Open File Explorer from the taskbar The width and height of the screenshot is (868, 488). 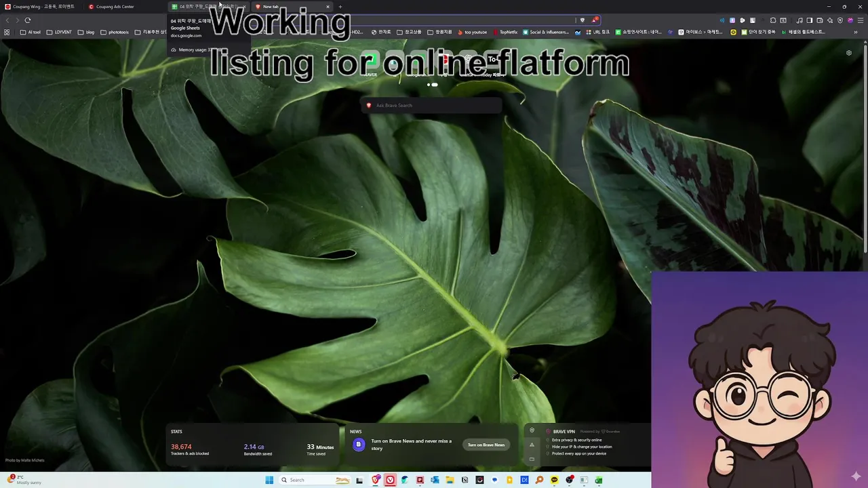coord(450,480)
